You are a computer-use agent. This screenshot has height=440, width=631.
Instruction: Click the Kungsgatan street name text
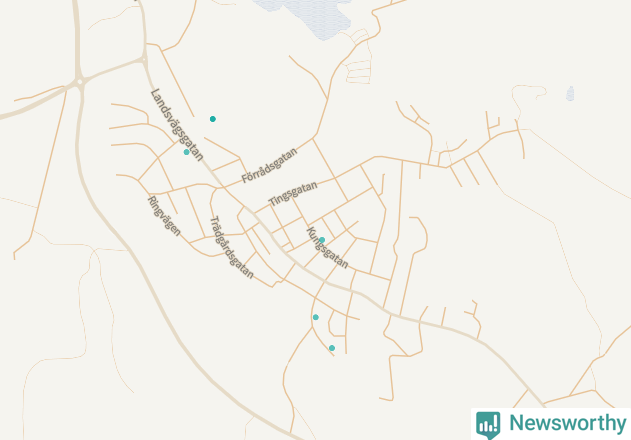coord(327,248)
